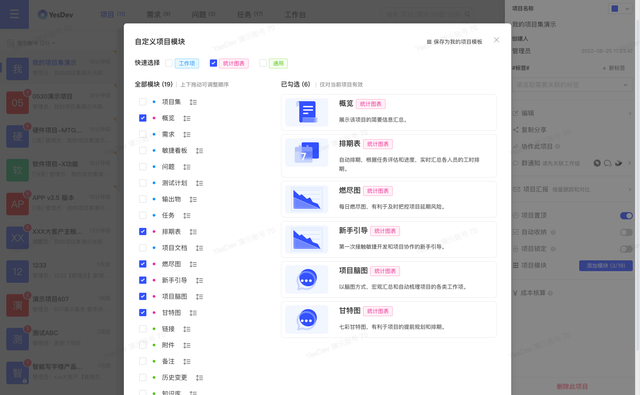Image resolution: width=640 pixels, height=395 pixels.
Task: Click 保存为我的项目模板 link
Action: coord(454,42)
